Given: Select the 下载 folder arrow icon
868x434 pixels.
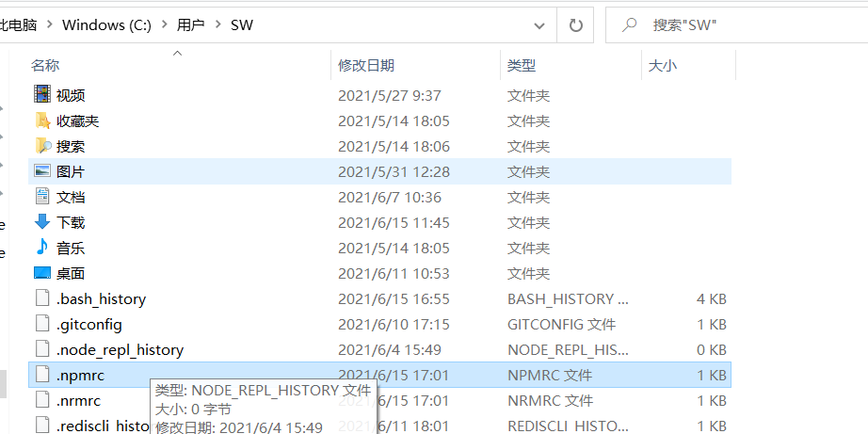Looking at the screenshot, I should tap(42, 222).
